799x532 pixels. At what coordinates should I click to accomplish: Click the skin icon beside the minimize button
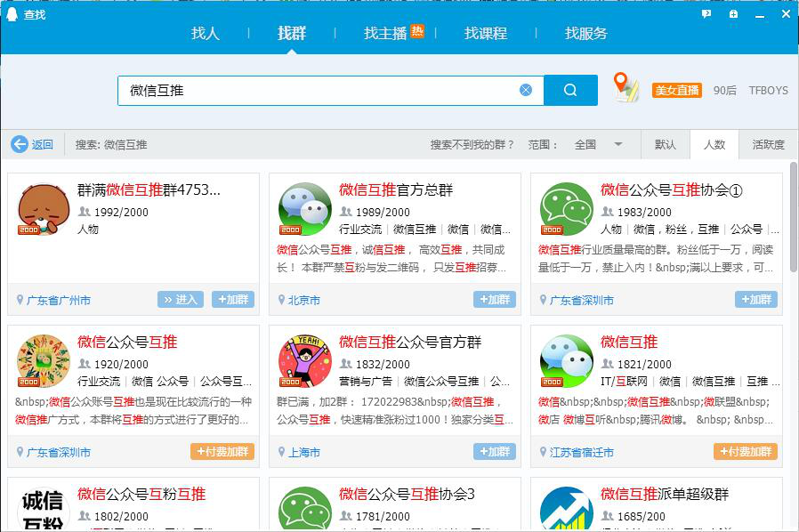coord(733,14)
